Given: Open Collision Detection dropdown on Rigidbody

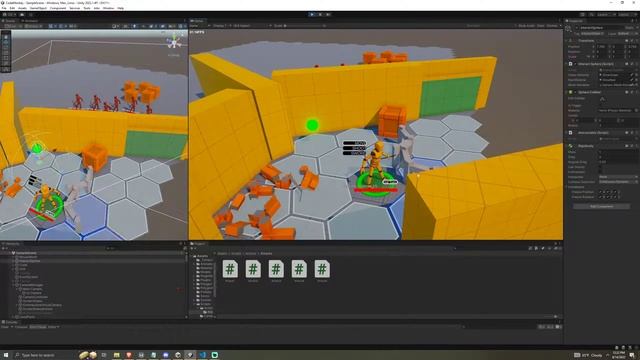Looking at the screenshot, I should pyautogui.click(x=618, y=182).
